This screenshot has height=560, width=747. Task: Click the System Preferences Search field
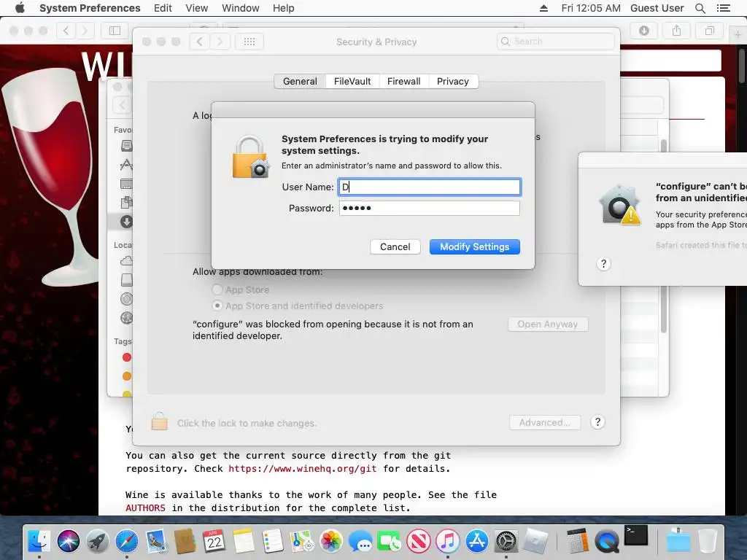[x=555, y=42]
